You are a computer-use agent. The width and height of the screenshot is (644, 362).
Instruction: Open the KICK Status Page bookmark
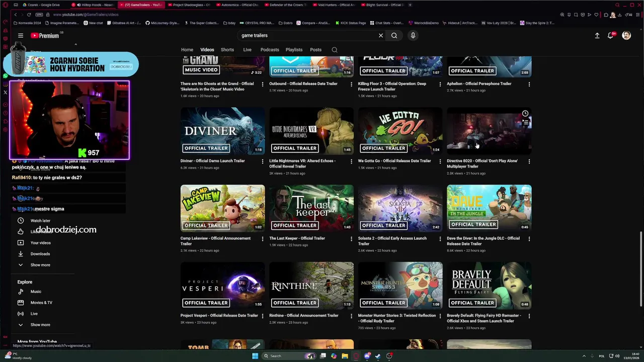click(350, 23)
